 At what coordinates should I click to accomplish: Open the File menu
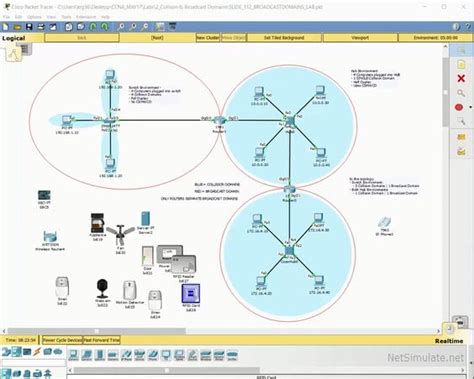pos(6,17)
